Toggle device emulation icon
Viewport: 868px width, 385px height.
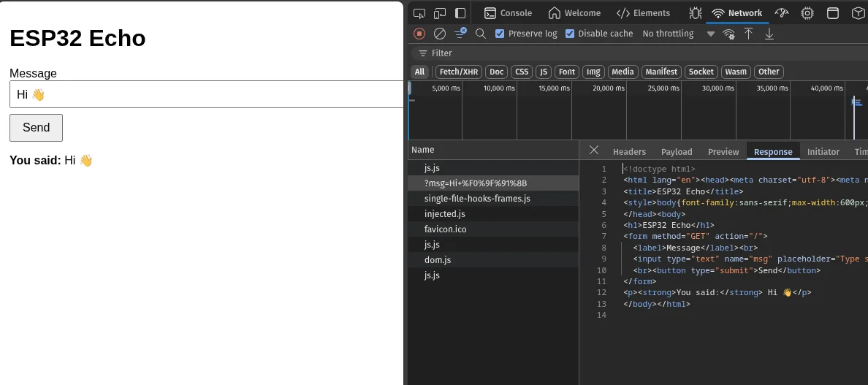(x=440, y=13)
